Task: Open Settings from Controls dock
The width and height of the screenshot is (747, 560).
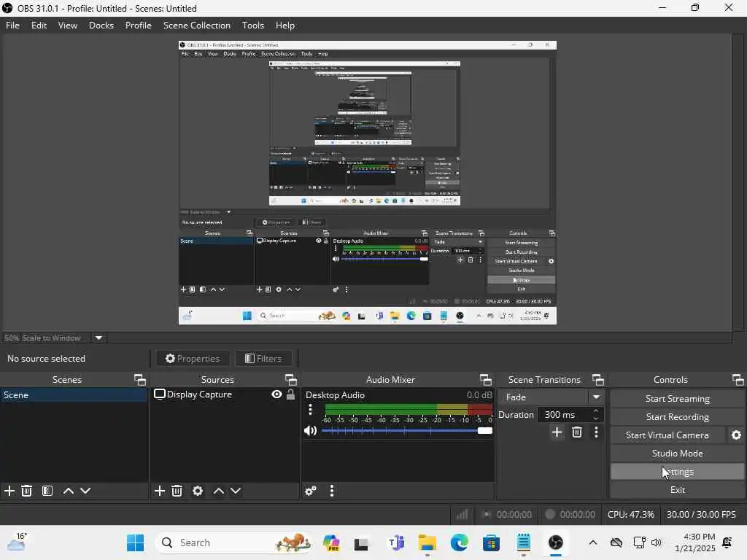Action: [x=677, y=472]
